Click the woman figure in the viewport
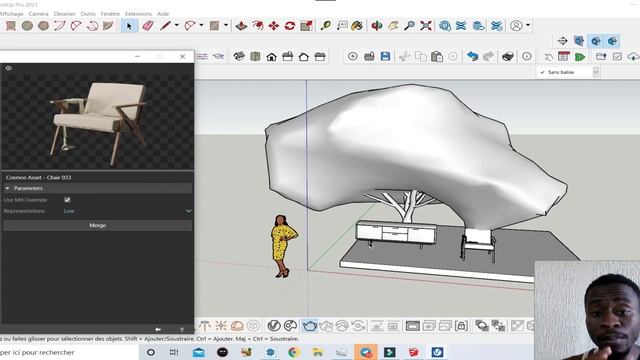The image size is (640, 360). 283,246
